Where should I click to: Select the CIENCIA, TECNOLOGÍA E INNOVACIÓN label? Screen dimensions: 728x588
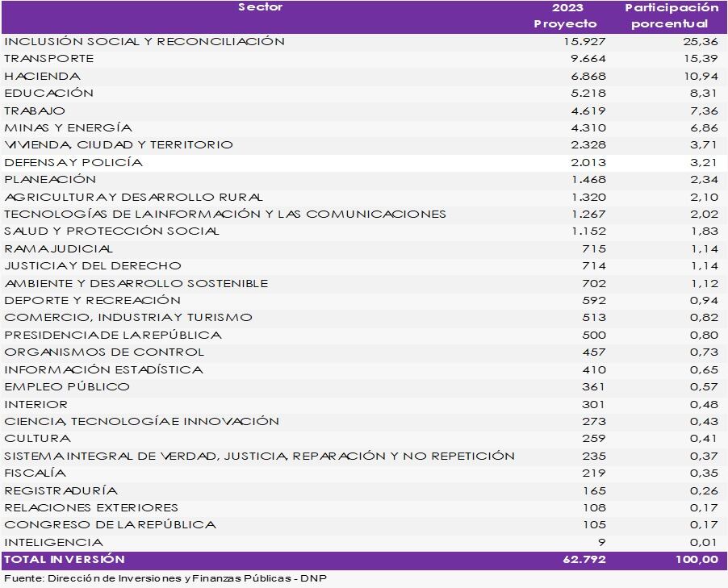tap(142, 421)
